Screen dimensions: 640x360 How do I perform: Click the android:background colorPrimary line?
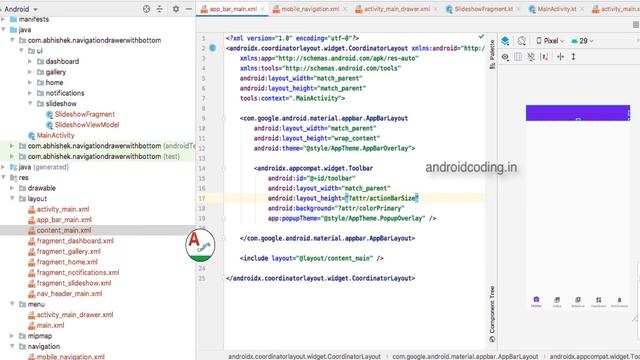(x=336, y=209)
